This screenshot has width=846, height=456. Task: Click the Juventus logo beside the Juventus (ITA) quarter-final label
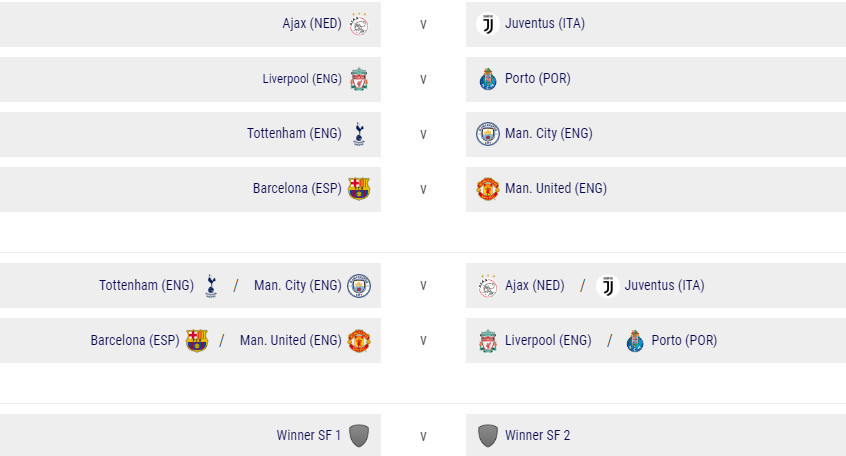click(488, 24)
